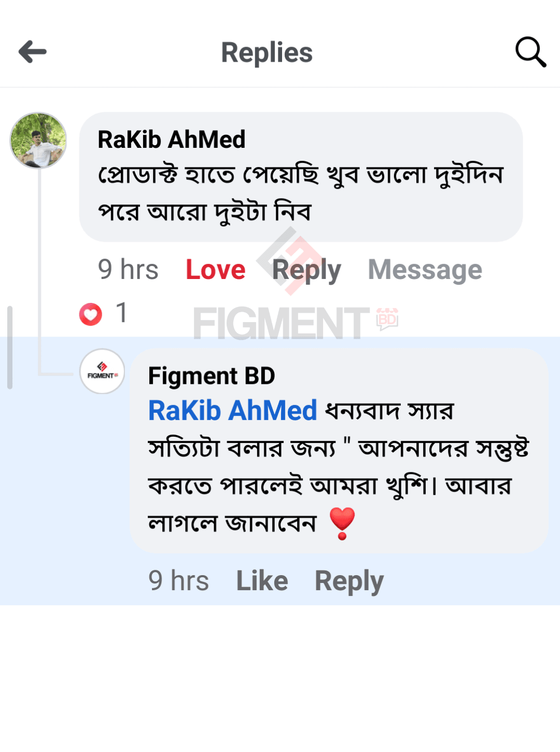The height and width of the screenshot is (752, 560).
Task: Click the red heart reaction icon
Action: coord(91,314)
